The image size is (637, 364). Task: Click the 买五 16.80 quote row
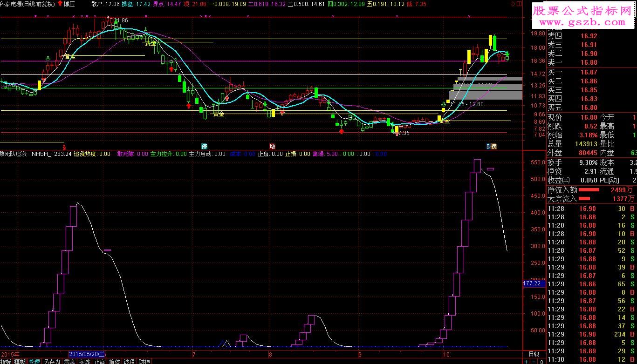(592, 108)
